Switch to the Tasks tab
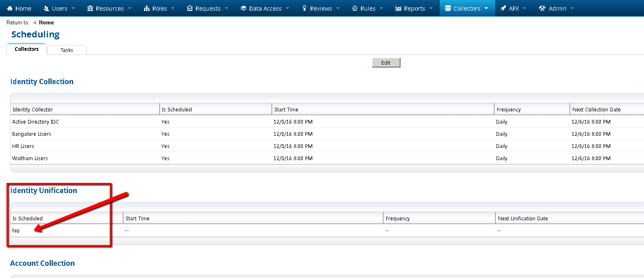 (67, 50)
